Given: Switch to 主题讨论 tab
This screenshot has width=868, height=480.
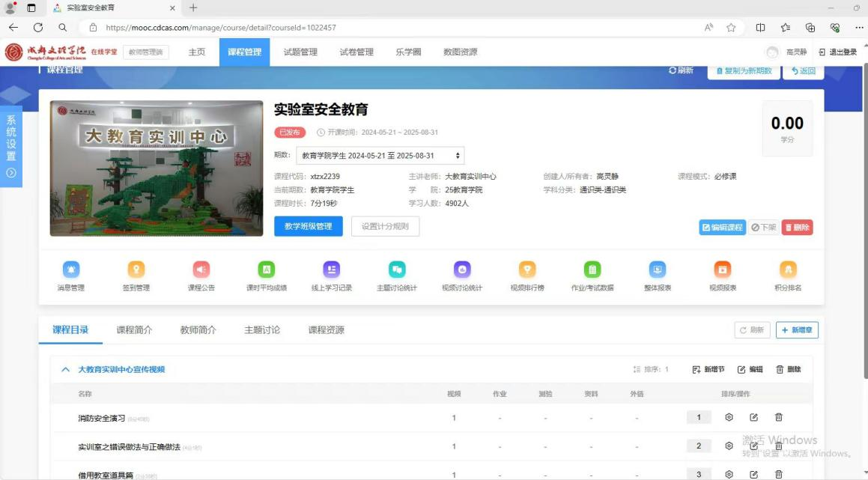Looking at the screenshot, I should 262,330.
